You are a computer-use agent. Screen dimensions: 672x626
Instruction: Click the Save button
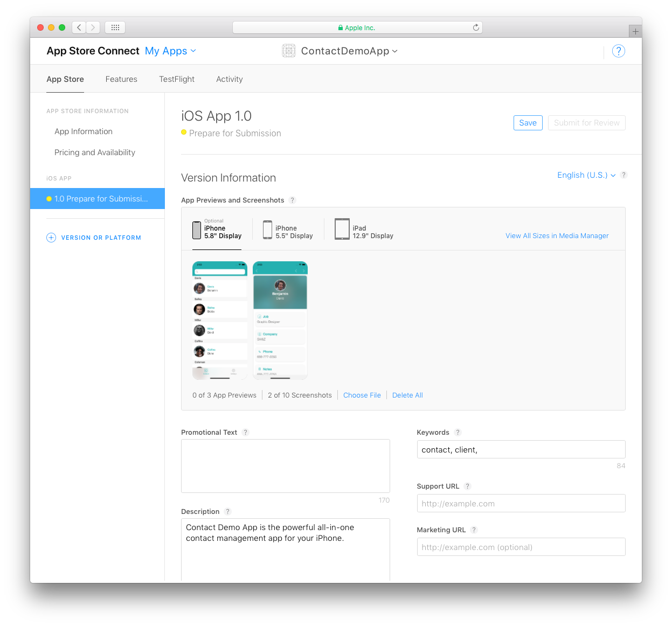point(528,123)
